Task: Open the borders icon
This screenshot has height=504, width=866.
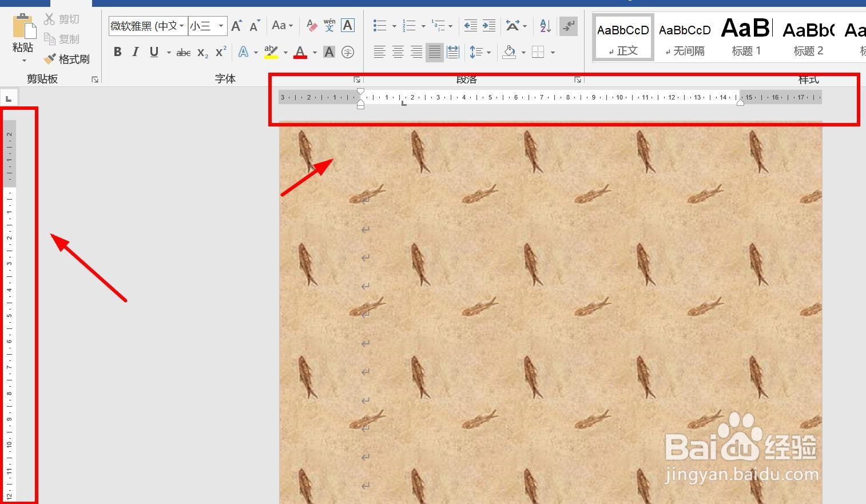Action: 538,52
